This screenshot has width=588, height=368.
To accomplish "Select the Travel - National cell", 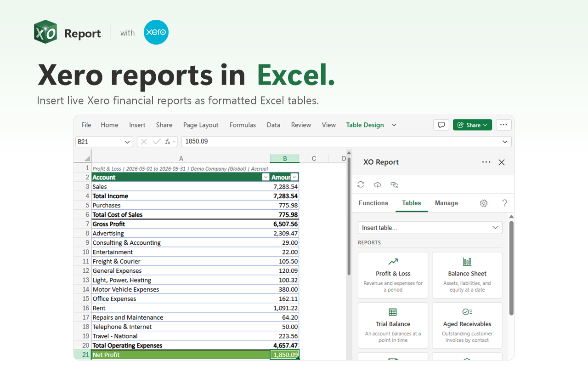I will (x=181, y=336).
